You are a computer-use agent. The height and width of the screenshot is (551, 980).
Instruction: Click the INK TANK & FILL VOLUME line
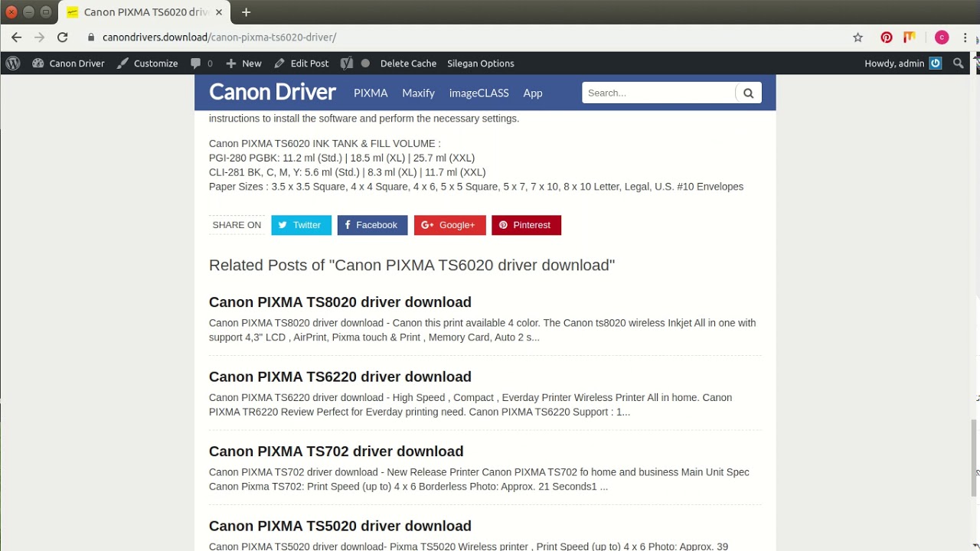(x=325, y=143)
